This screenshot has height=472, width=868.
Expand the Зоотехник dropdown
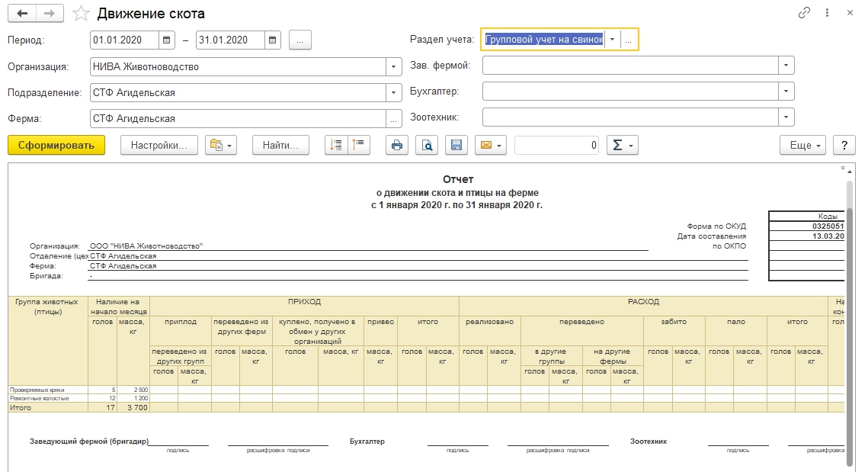click(786, 117)
